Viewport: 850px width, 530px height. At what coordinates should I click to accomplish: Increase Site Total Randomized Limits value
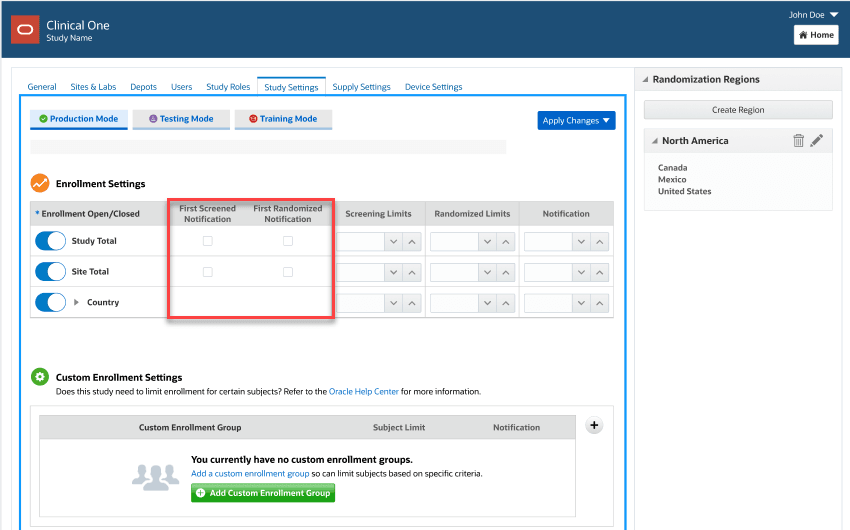point(506,273)
